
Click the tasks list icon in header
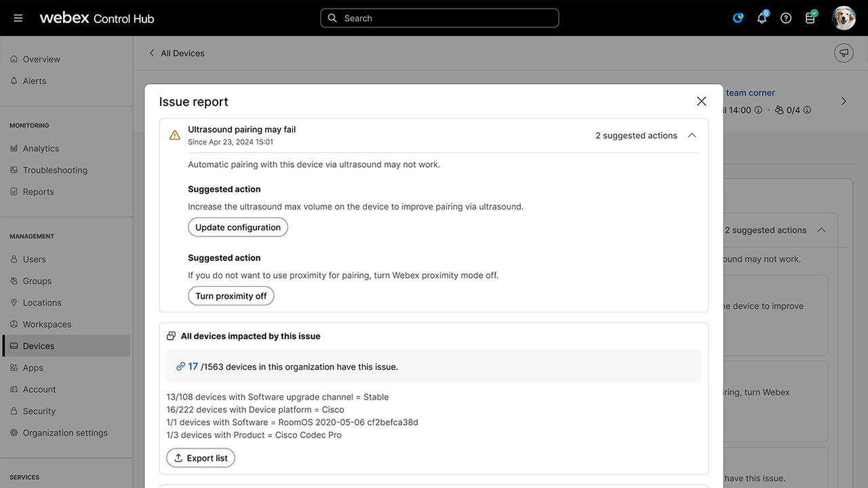[810, 18]
